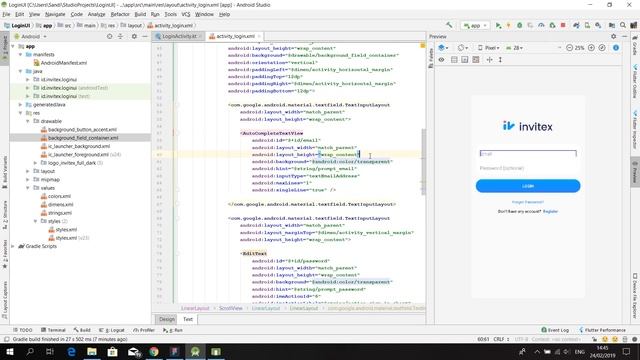Click the Profile app gauge icon

[x=541, y=25]
